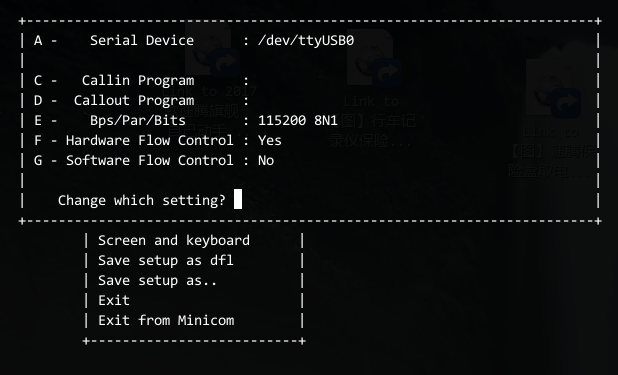Viewport: 618px width, 375px height.
Task: Select the Callin Program setting
Action: coord(138,81)
